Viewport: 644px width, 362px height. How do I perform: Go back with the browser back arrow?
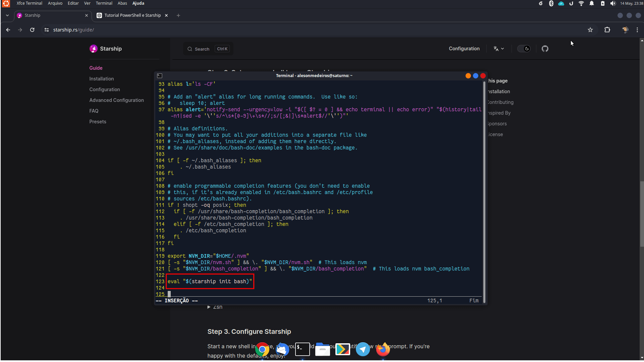(8, 30)
